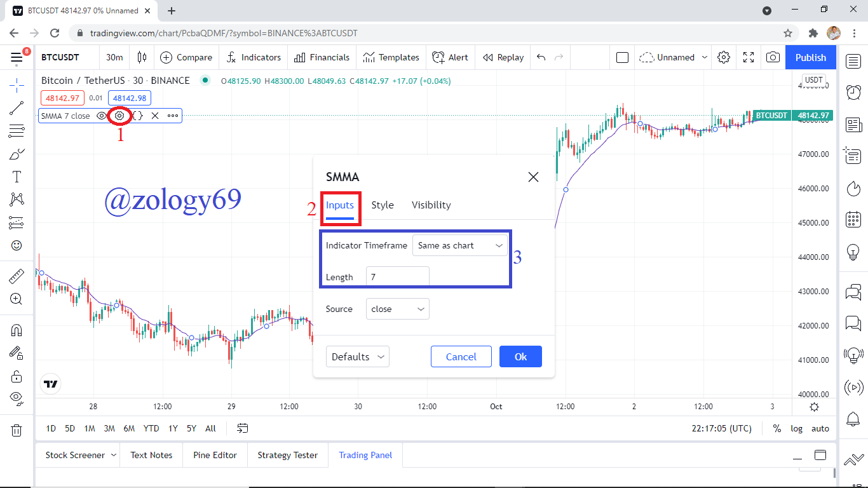
Task: Toggle stay in drawing mode
Action: point(17,353)
